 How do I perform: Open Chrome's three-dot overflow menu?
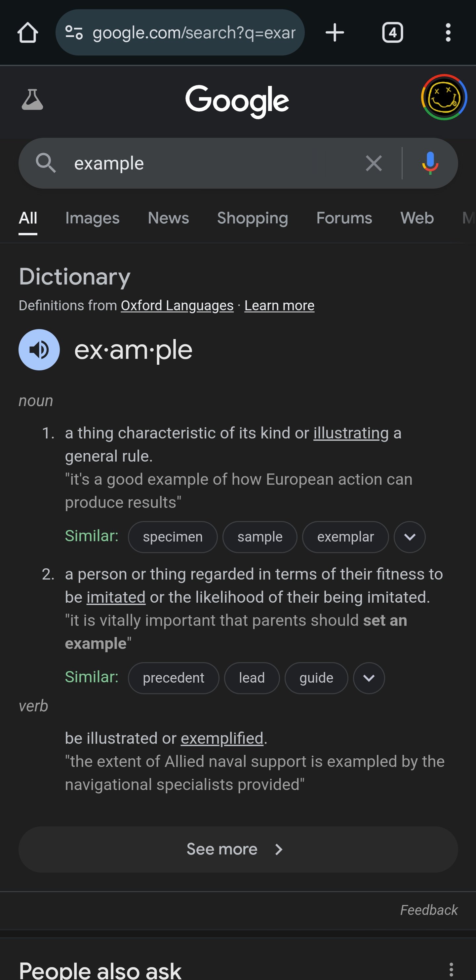coord(448,33)
